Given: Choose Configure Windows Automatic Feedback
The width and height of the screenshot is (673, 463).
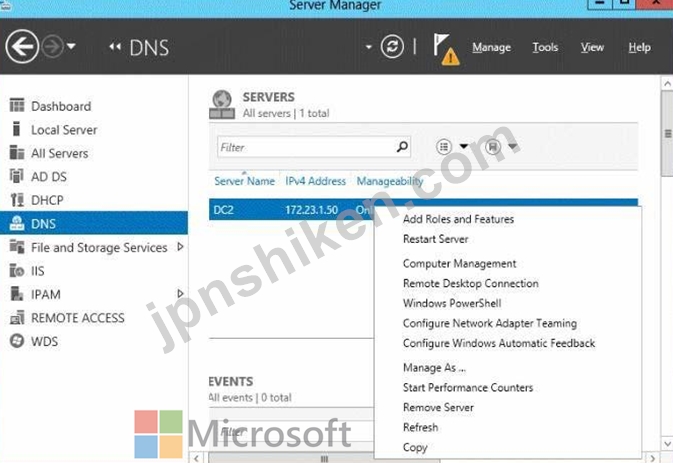Looking at the screenshot, I should (x=499, y=343).
